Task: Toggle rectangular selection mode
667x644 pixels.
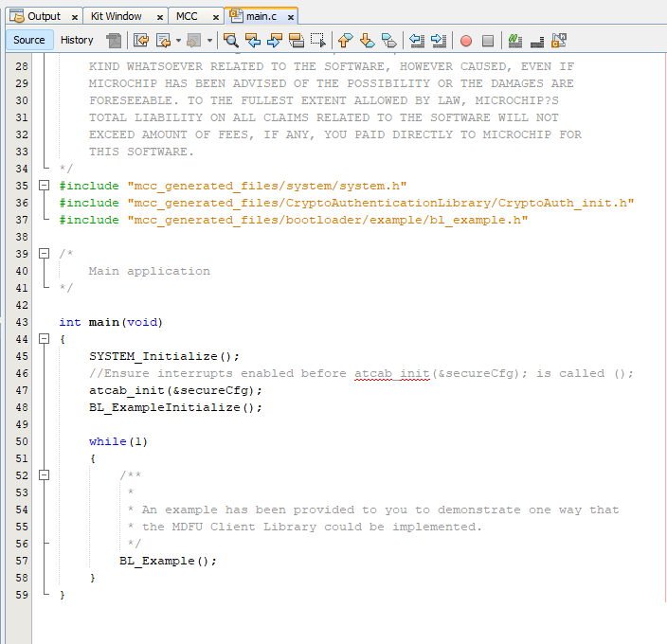Action: [x=317, y=40]
